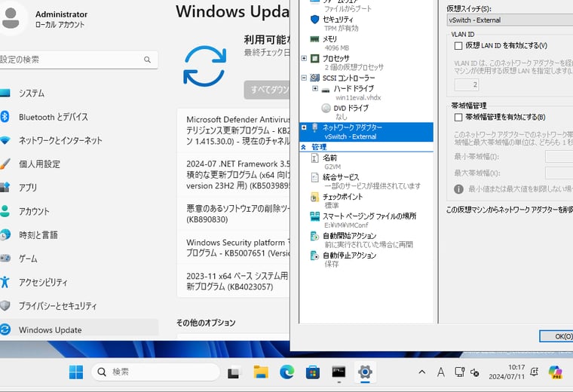Open Windows Start menu from taskbar
The width and height of the screenshot is (573, 392).
point(76,372)
